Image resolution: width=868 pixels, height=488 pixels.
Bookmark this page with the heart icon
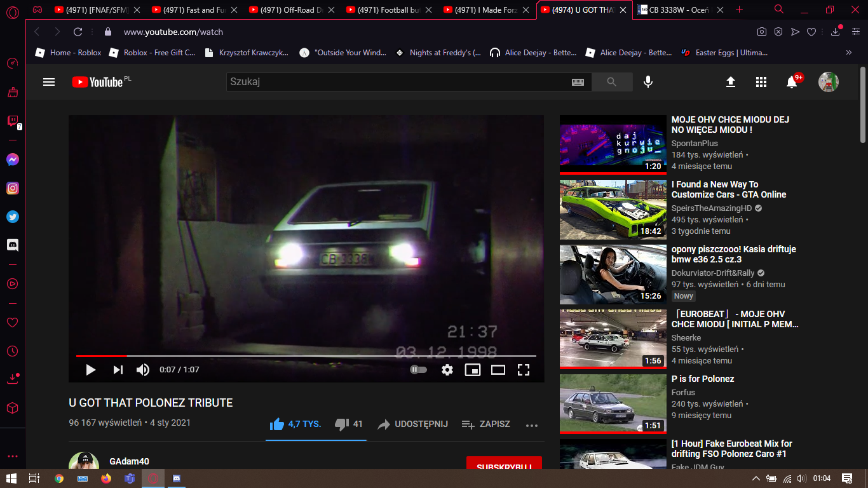point(811,32)
